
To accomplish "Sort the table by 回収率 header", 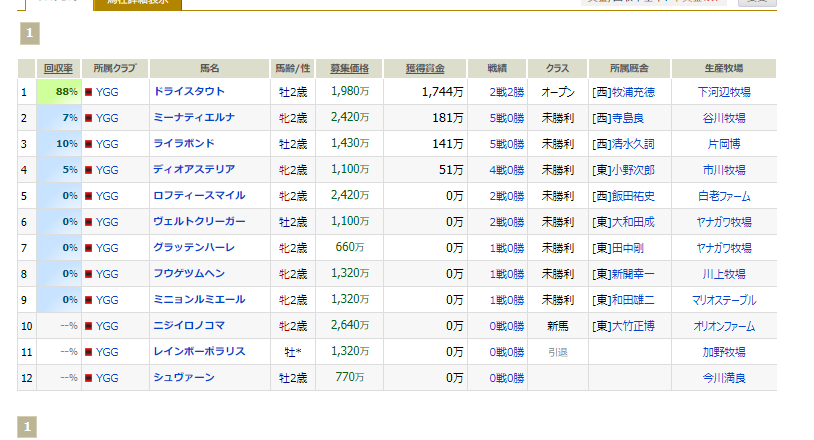I will 59,68.
